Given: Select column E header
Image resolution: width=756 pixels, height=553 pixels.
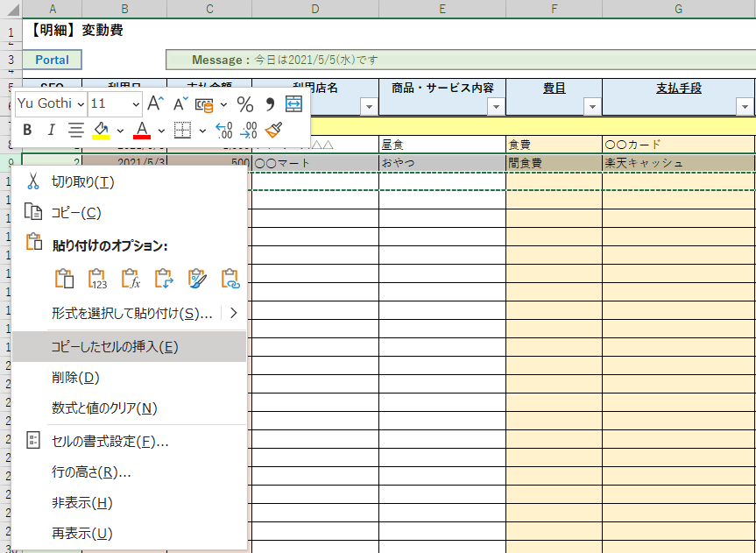Looking at the screenshot, I should tap(442, 9).
